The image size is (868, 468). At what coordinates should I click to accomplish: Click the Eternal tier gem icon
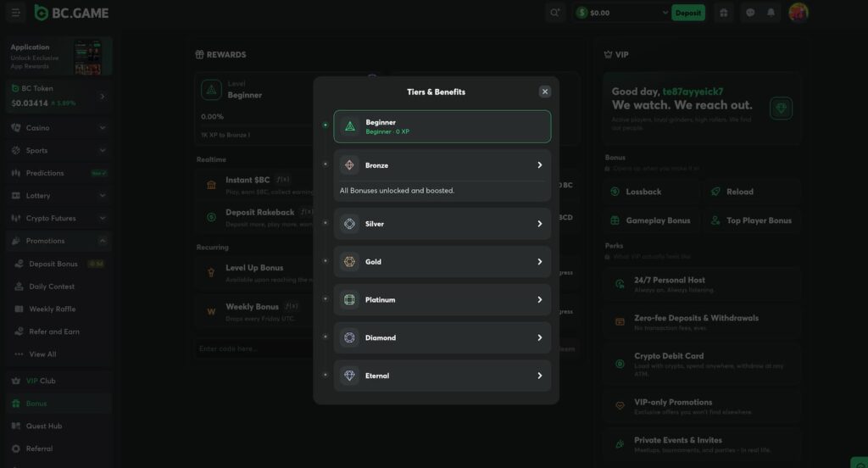349,376
